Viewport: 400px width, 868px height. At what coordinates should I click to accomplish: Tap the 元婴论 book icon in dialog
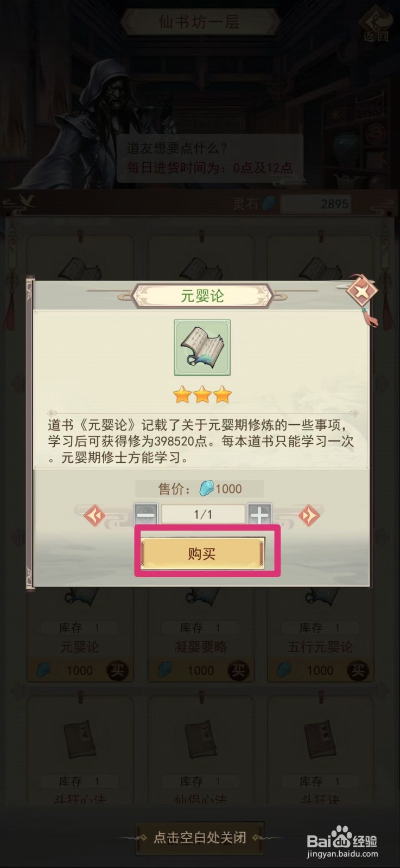pos(202,348)
